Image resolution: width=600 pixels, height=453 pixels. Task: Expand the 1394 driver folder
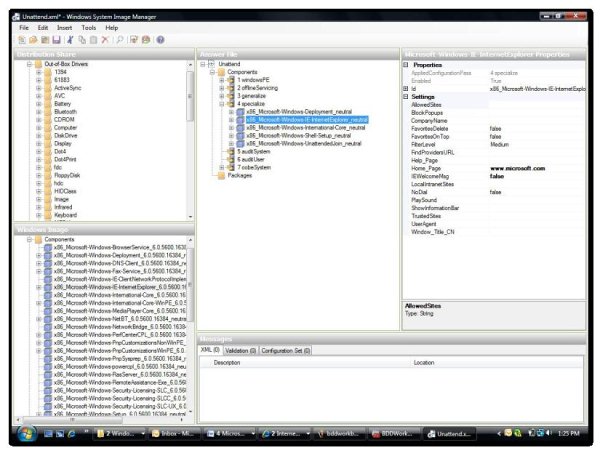click(x=39, y=72)
